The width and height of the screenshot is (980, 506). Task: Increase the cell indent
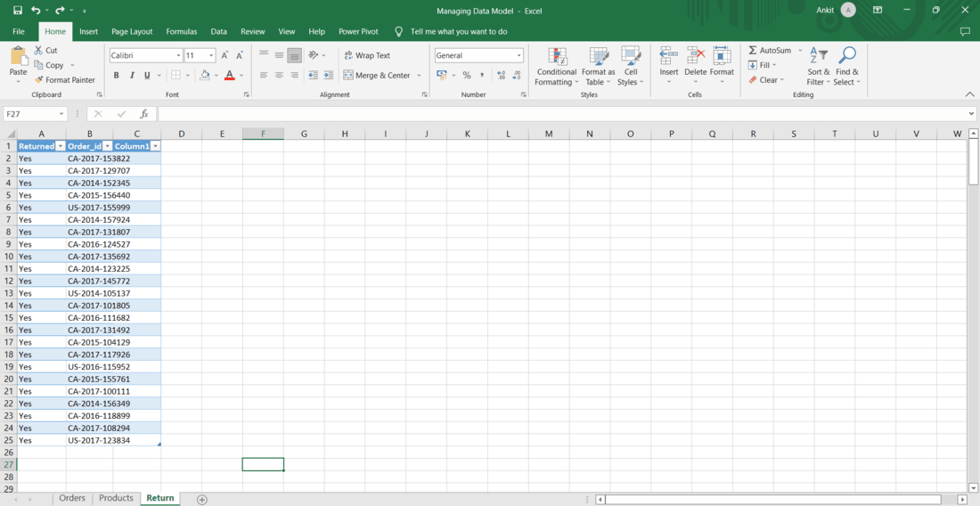point(328,75)
